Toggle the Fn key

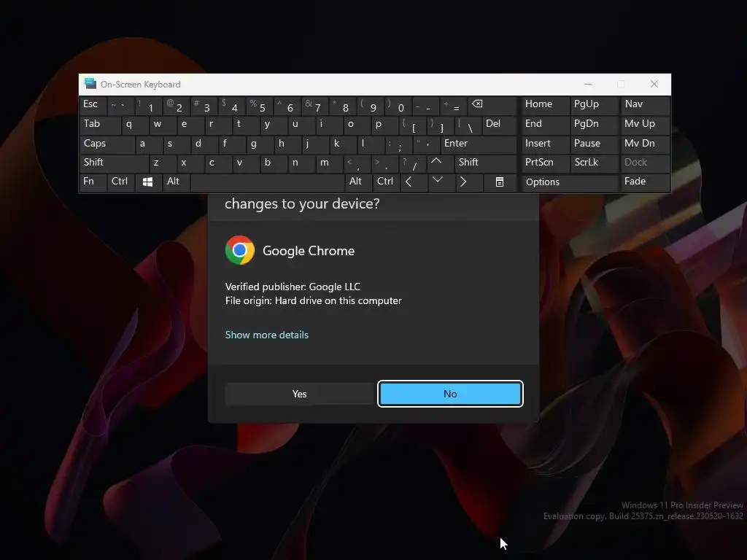click(93, 182)
